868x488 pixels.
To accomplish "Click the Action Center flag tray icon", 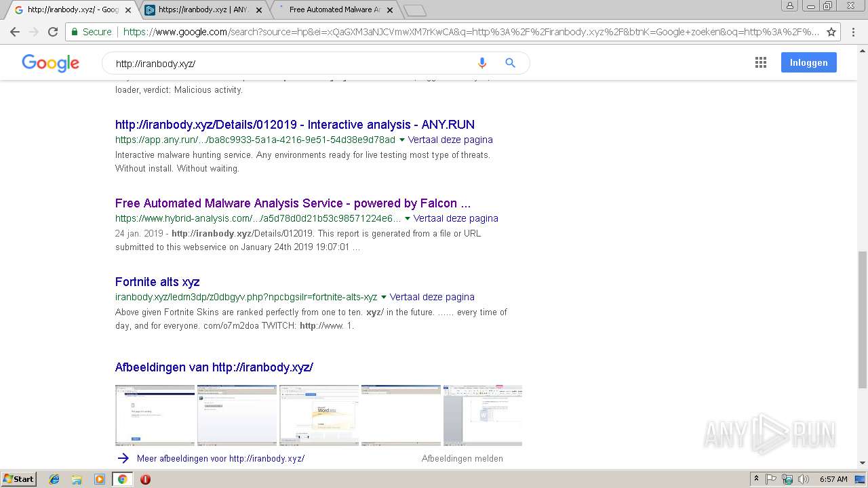I will click(771, 479).
